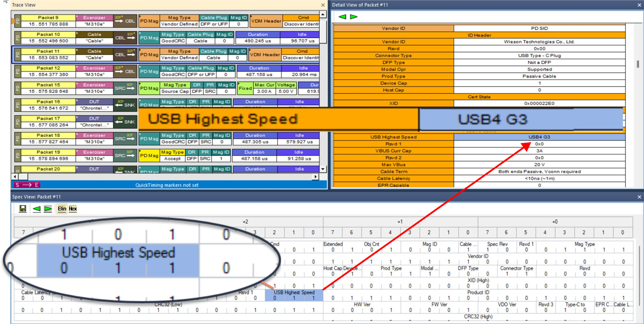Click QuickTiming markers not set status text
Screen dimensions: 644x324
pos(167,185)
